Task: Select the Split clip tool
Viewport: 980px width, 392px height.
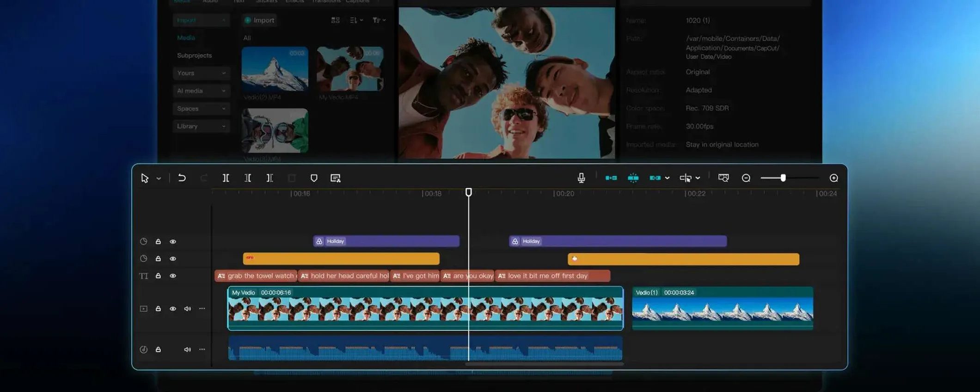Action: point(226,178)
